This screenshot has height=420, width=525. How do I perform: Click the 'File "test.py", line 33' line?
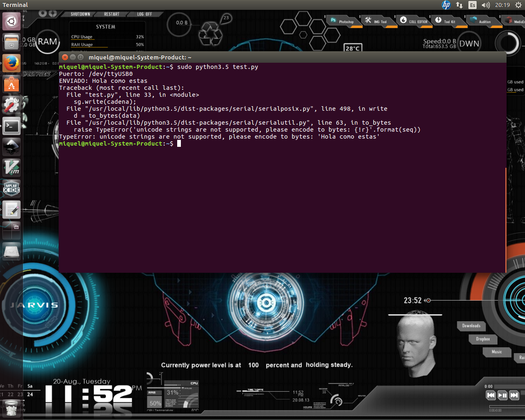(133, 95)
